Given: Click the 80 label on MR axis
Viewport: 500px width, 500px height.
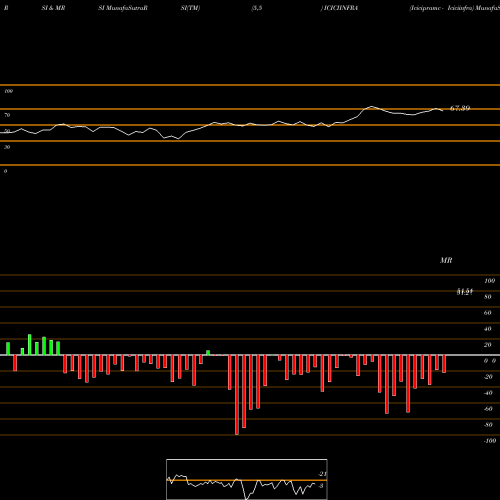Looking at the screenshot, I should coord(487,297).
